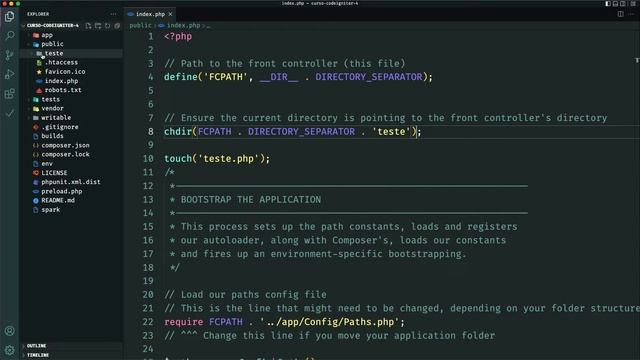The image size is (640, 360).
Task: Click BOOTSTRAP THE APPLICATION comment text
Action: point(251,200)
